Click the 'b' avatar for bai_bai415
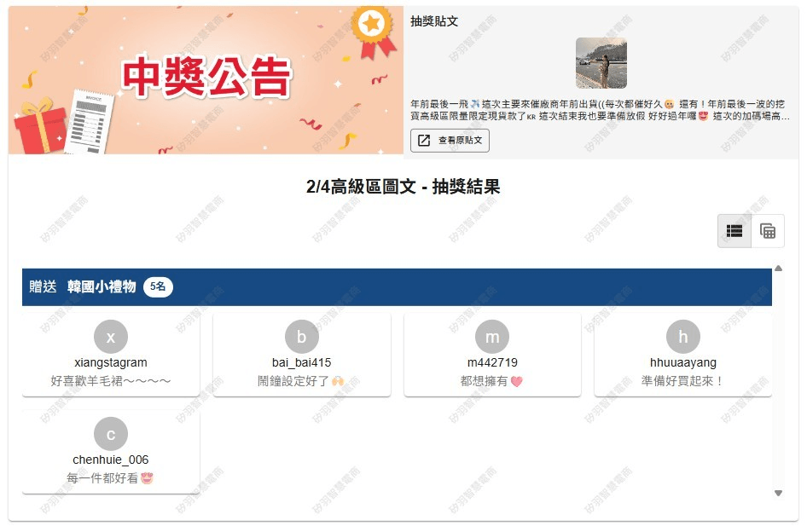 [x=301, y=338]
